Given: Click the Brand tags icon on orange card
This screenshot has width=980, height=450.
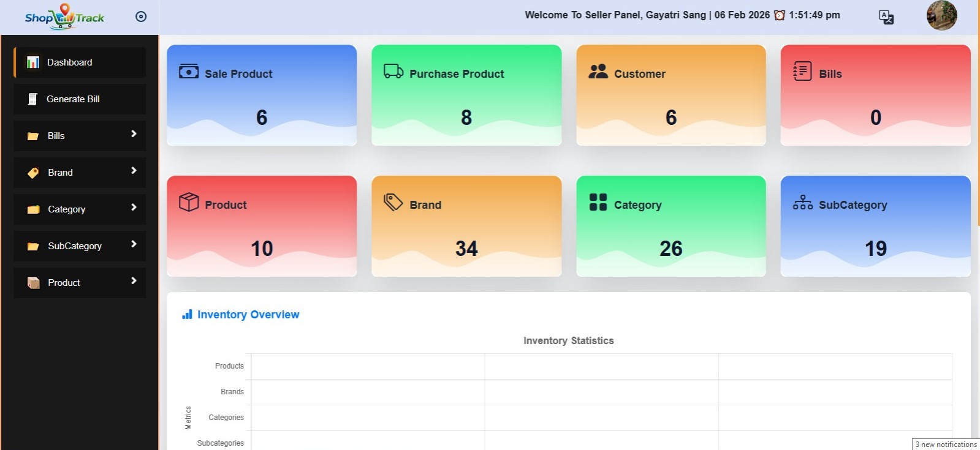Looking at the screenshot, I should (393, 202).
